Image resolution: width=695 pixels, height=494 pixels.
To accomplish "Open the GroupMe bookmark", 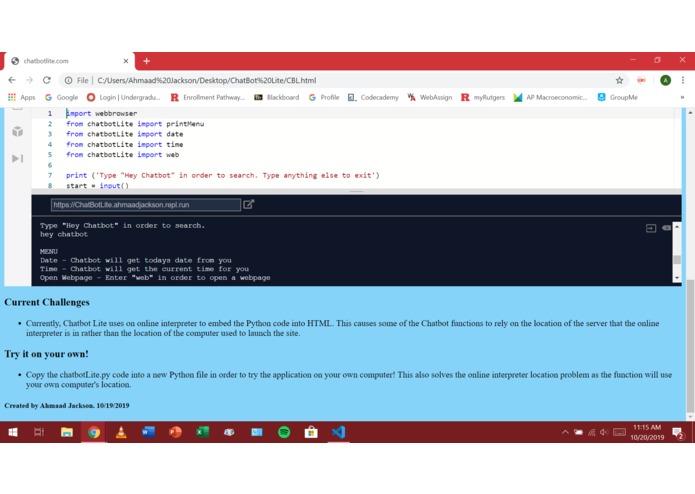I will pyautogui.click(x=617, y=97).
